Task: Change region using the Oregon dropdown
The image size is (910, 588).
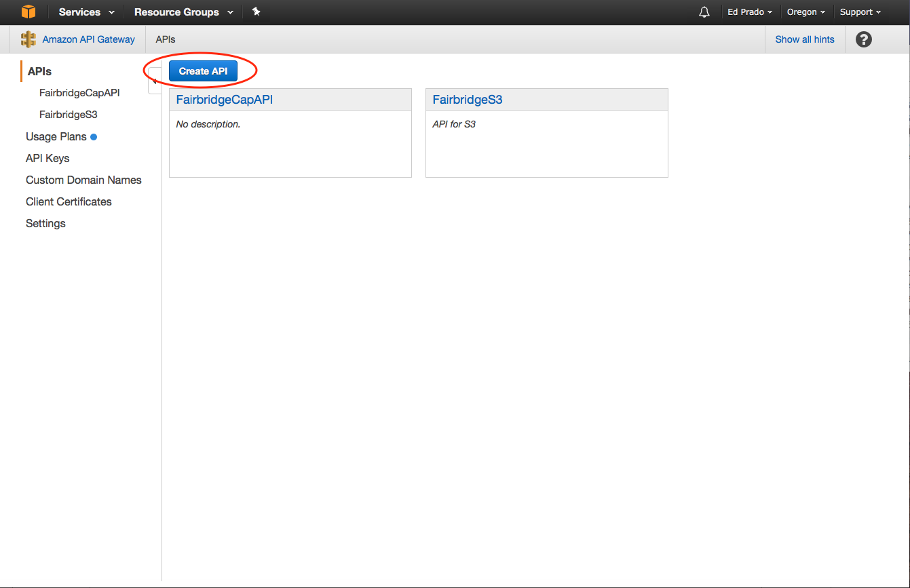Action: click(805, 12)
